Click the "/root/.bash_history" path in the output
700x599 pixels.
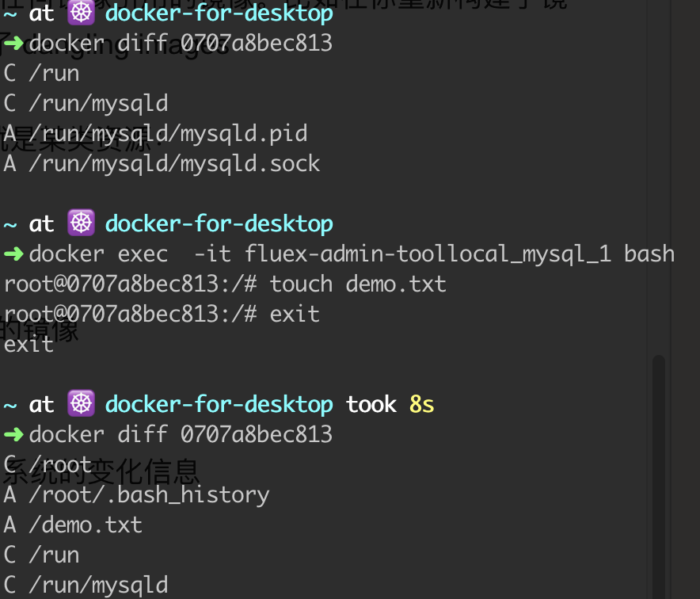point(149,495)
